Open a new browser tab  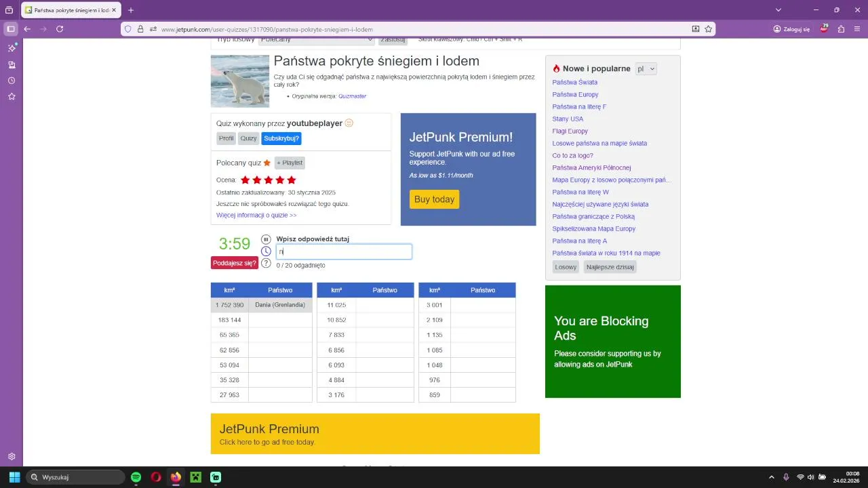coord(131,10)
